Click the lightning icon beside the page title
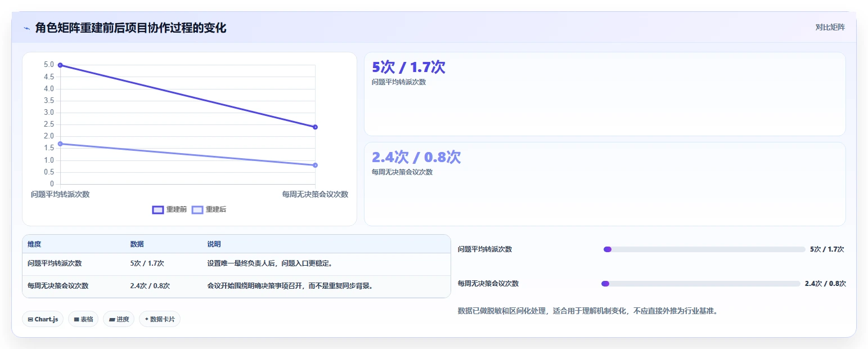 (26, 28)
